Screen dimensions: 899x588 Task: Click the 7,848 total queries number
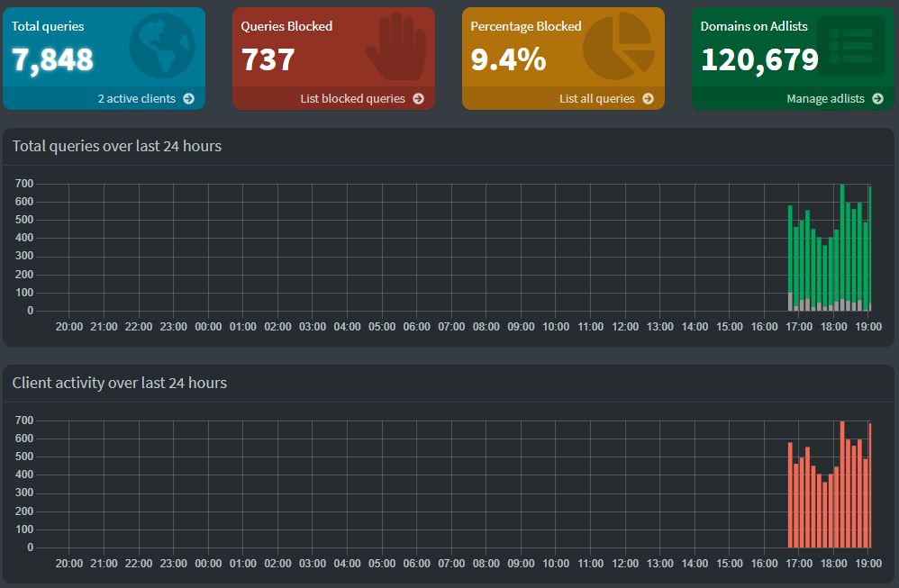pyautogui.click(x=52, y=59)
